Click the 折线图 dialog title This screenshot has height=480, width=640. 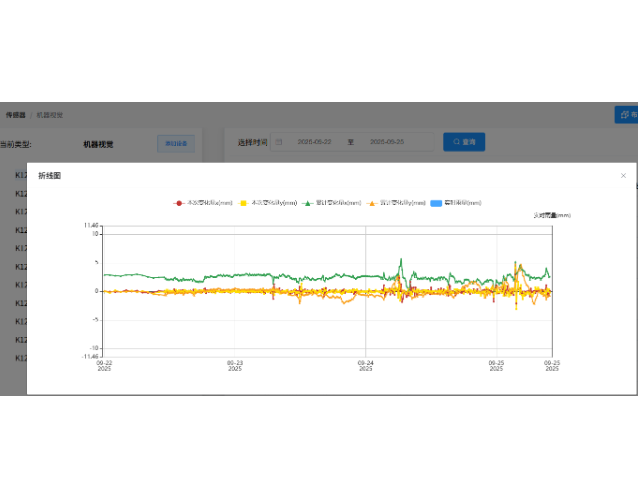coord(50,175)
